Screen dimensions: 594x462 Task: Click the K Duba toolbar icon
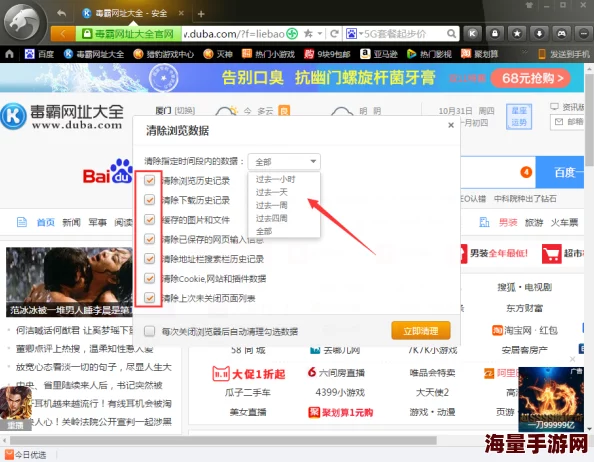(472, 34)
